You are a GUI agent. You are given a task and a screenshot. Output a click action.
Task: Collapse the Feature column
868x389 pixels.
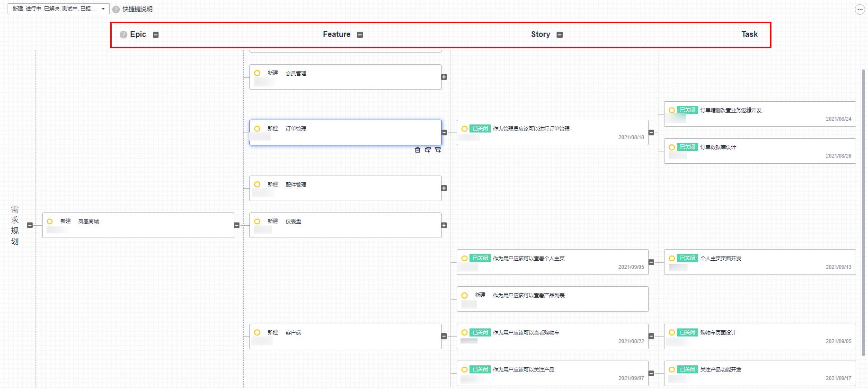(x=360, y=35)
